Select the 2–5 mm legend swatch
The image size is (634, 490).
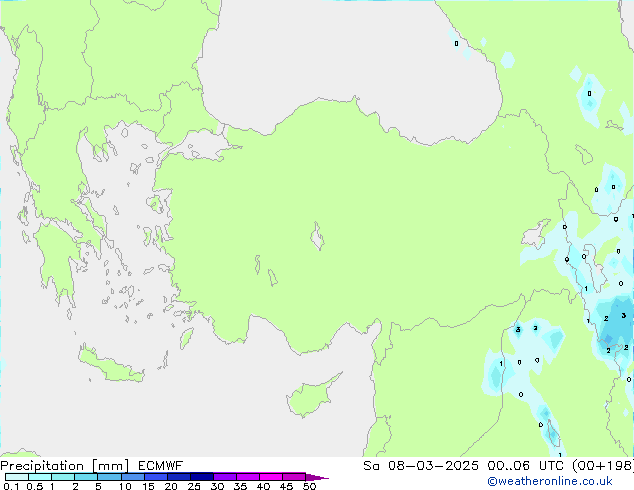point(86,477)
